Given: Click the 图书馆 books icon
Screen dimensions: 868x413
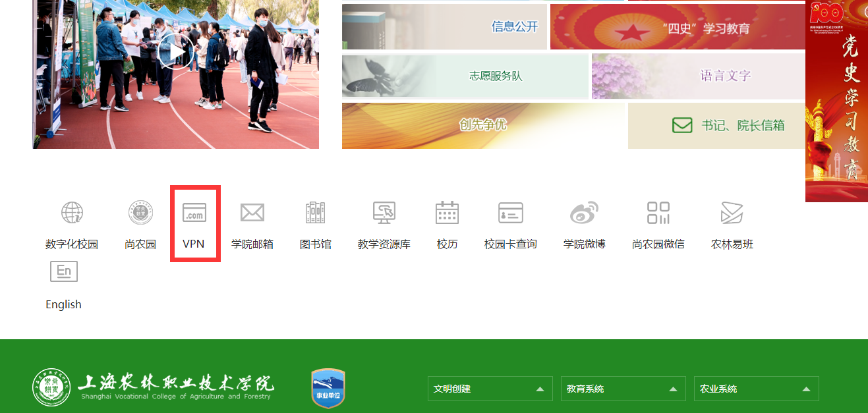Looking at the screenshot, I should tap(316, 213).
